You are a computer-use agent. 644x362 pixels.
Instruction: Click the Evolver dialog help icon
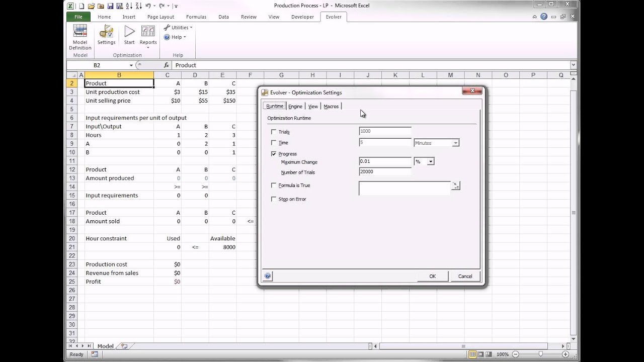tap(268, 276)
